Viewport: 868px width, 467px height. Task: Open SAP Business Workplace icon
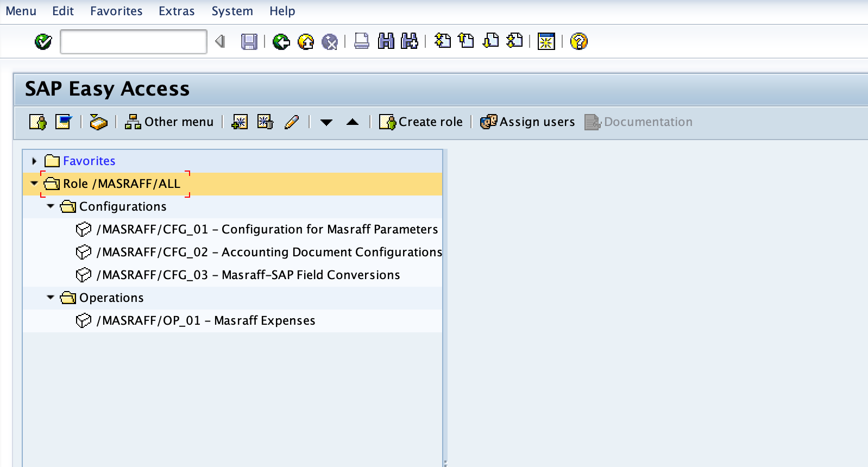98,122
